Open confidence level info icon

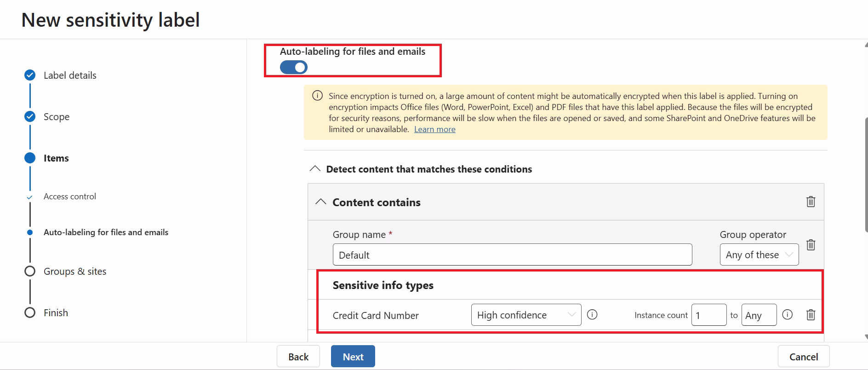[x=592, y=315]
